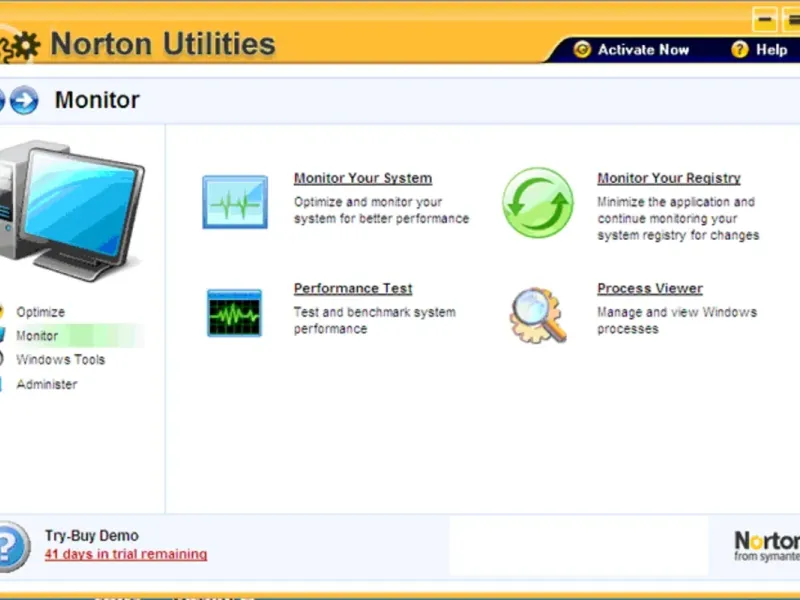Open the Monitor Your Registry link
Image resolution: width=800 pixels, height=600 pixels.
click(669, 178)
